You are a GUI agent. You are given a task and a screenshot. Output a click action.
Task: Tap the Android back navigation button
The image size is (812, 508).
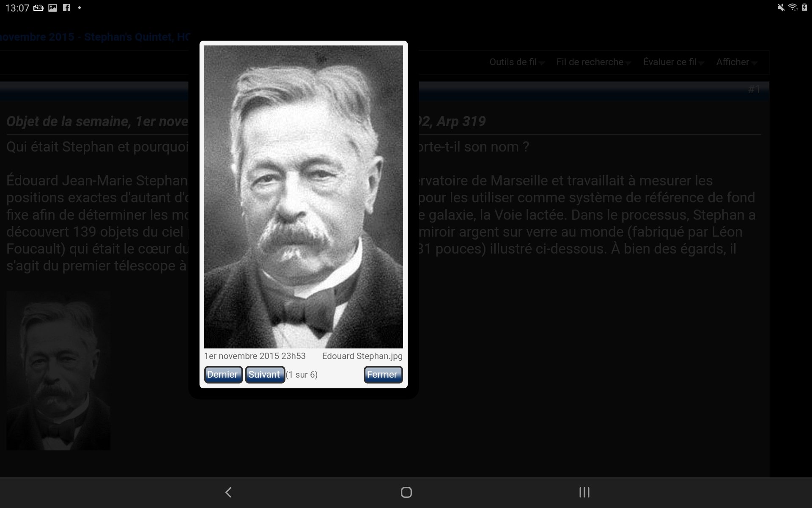coord(228,492)
